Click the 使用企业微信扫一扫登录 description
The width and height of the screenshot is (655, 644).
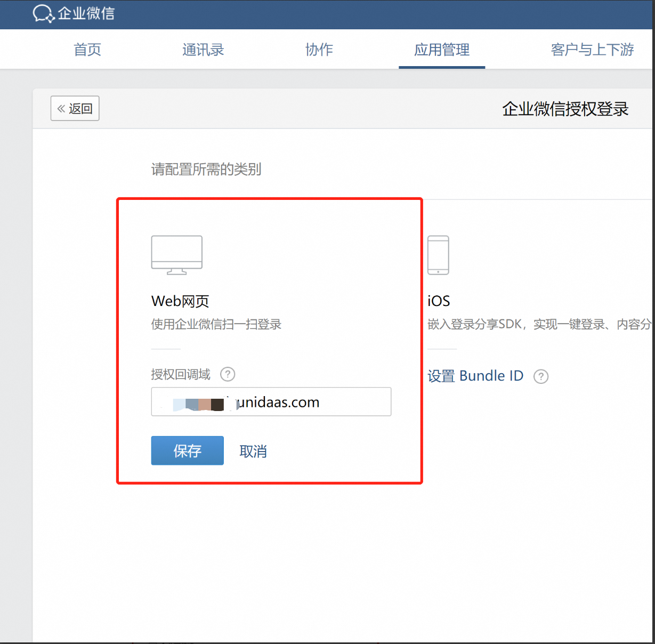coord(216,324)
